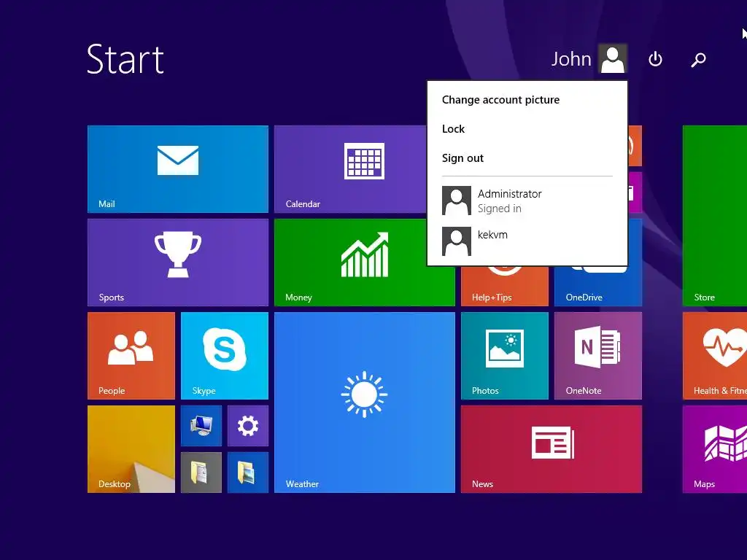The height and width of the screenshot is (560, 747).
Task: Open the PC computer small tile
Action: [x=201, y=426]
